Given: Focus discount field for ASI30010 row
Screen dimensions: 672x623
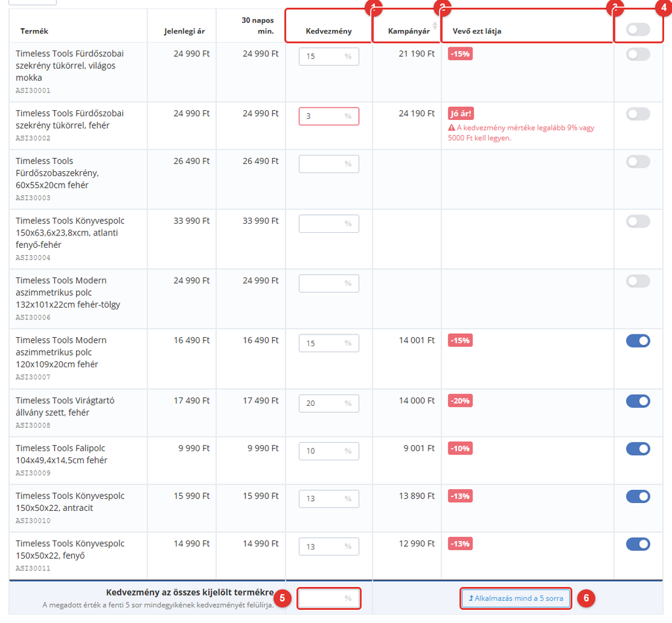Looking at the screenshot, I should (x=329, y=498).
